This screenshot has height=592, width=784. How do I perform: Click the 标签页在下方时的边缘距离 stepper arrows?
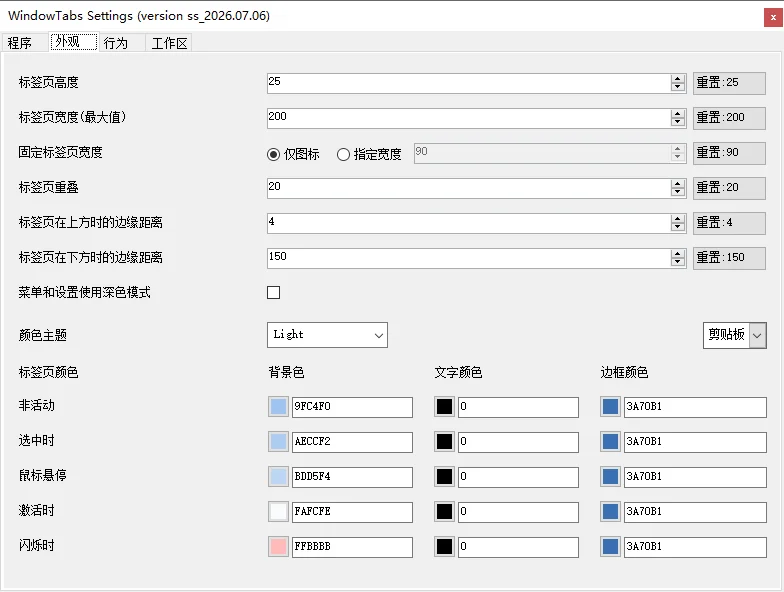678,258
